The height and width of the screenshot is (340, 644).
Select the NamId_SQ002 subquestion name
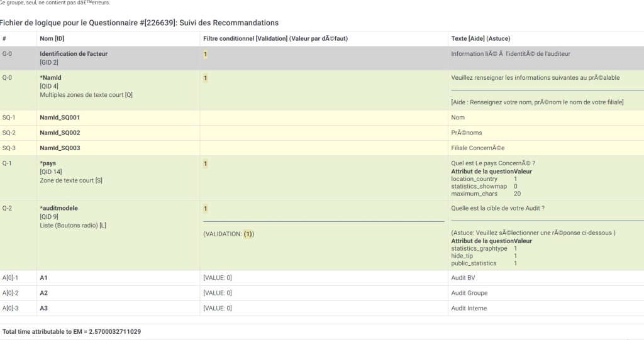click(60, 133)
